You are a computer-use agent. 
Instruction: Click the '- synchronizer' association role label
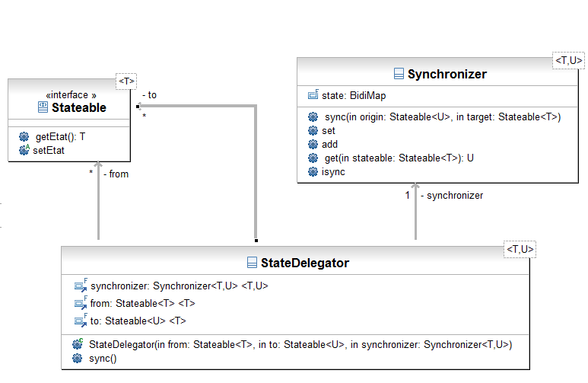[x=452, y=195]
